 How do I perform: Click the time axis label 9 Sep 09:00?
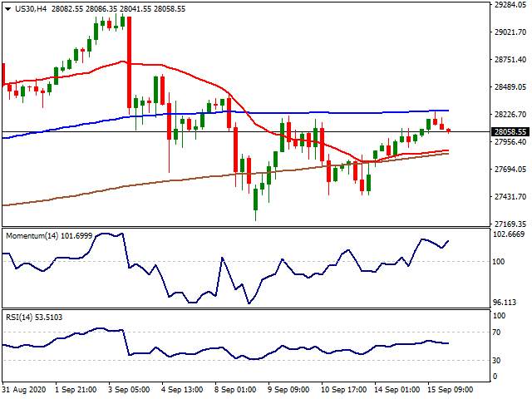click(x=288, y=389)
